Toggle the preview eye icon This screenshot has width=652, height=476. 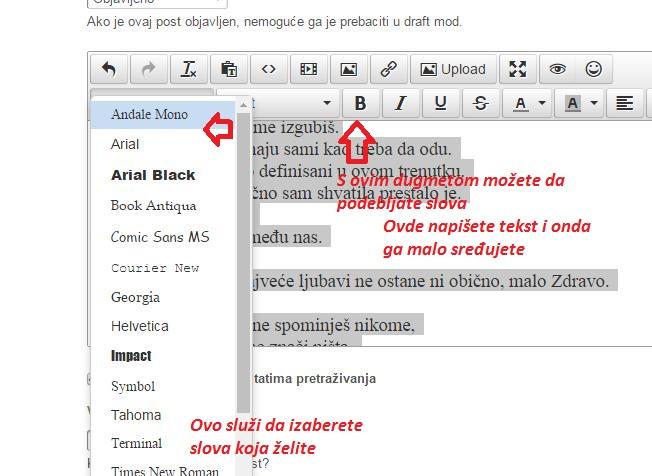point(557,69)
